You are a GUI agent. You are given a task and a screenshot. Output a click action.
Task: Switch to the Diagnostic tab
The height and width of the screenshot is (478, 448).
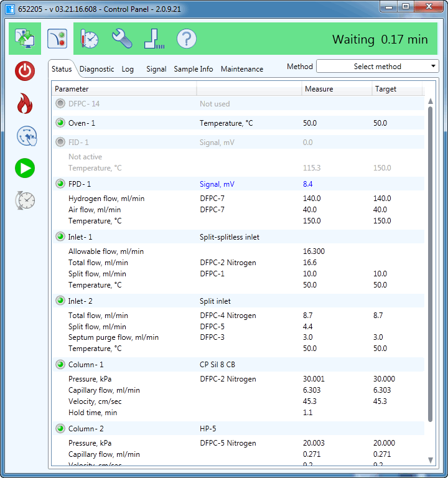(x=96, y=69)
